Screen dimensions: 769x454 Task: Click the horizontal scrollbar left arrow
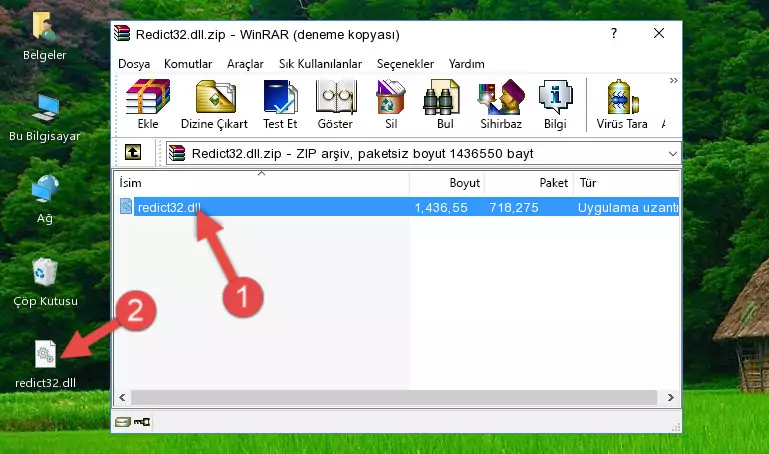coord(122,397)
